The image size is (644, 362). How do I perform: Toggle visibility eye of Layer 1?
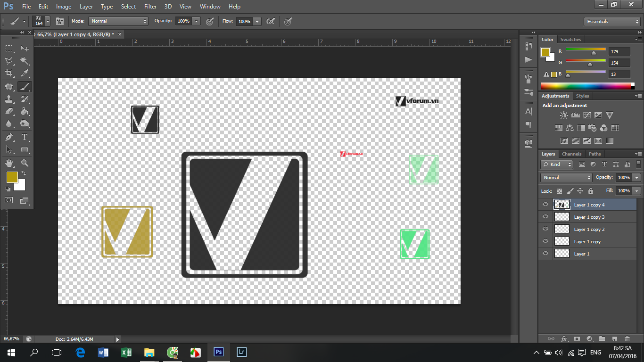click(x=545, y=254)
